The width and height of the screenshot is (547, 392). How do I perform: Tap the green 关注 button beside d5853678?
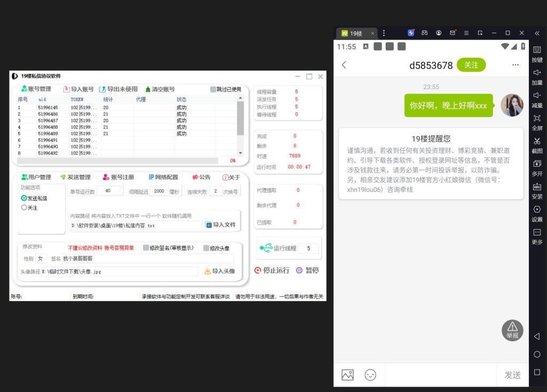pos(471,65)
